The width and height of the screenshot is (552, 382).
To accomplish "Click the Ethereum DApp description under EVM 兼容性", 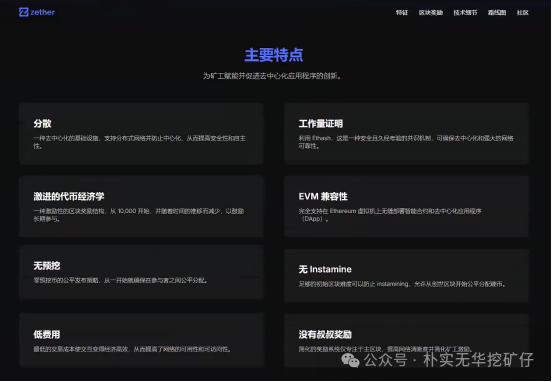I will 390,215.
